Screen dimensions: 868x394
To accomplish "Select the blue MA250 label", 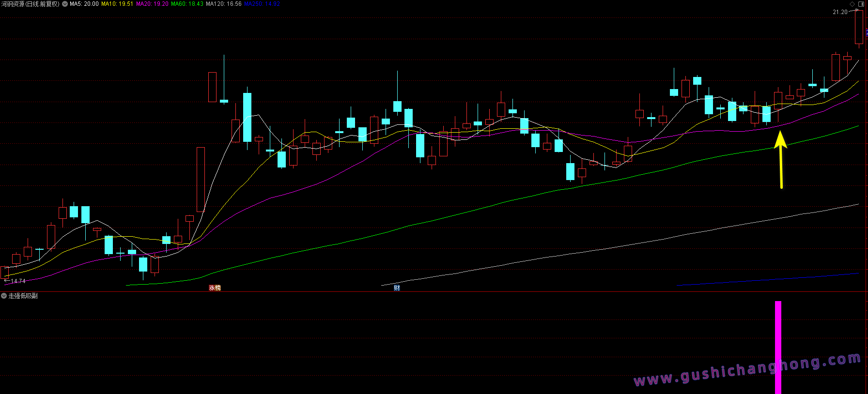I will tap(262, 4).
